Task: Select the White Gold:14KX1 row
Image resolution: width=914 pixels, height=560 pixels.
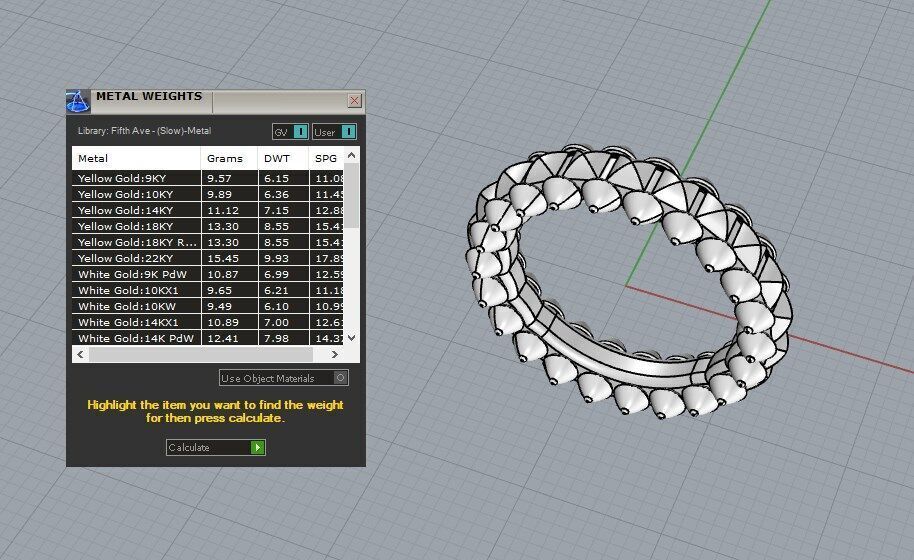Action: coord(208,322)
